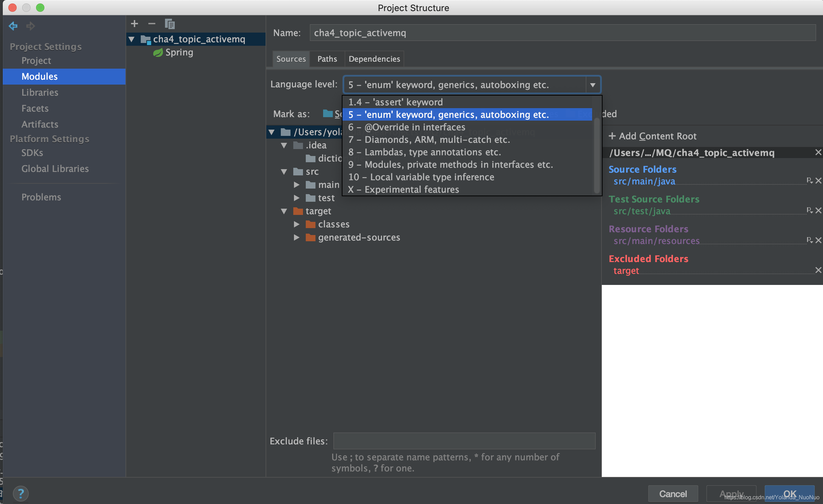The width and height of the screenshot is (823, 504).
Task: Click the back navigation arrow
Action: coord(13,26)
